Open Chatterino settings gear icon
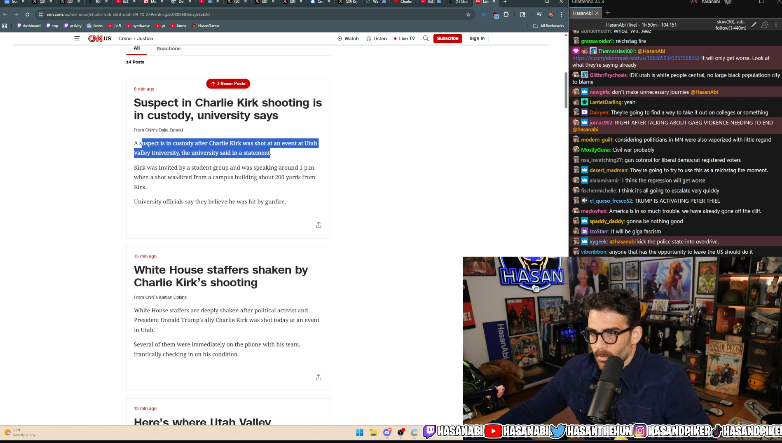Screen dimensions: 782x443 [x=728, y=2]
